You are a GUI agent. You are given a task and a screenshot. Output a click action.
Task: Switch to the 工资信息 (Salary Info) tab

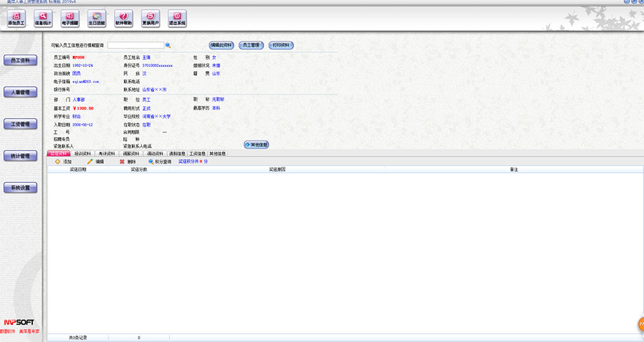point(197,154)
